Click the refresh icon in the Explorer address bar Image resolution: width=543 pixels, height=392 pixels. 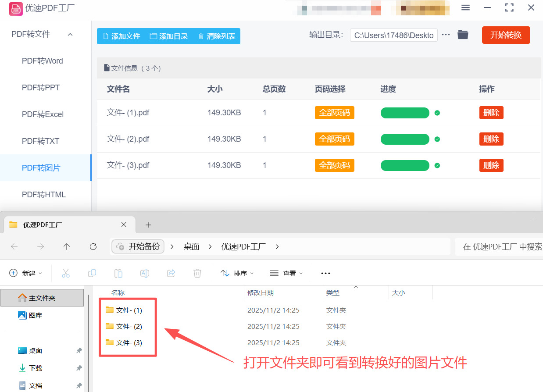(93, 246)
